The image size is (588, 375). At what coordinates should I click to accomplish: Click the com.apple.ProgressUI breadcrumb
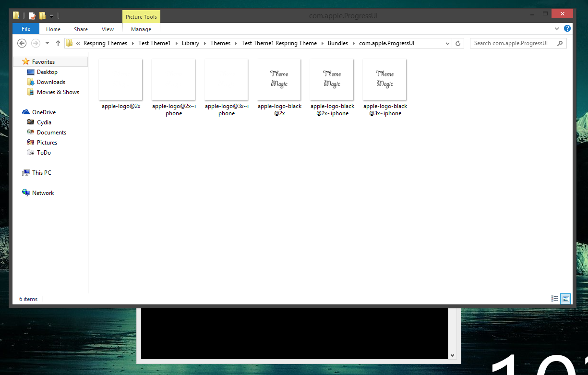coord(386,43)
